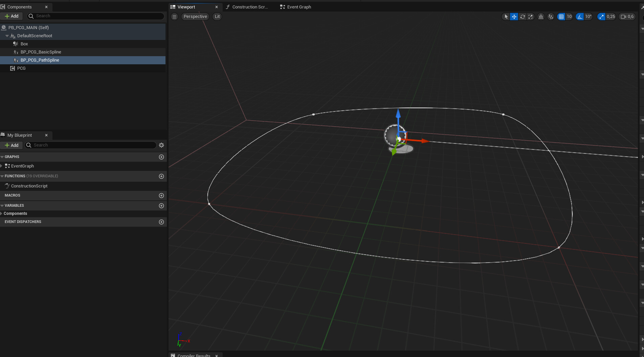Open the Lit view mode button

[217, 17]
